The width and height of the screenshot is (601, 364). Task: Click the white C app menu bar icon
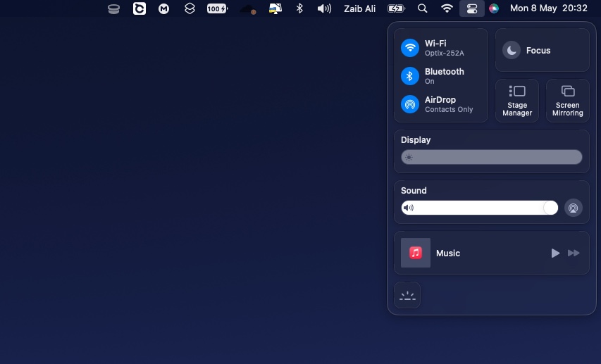tap(139, 8)
